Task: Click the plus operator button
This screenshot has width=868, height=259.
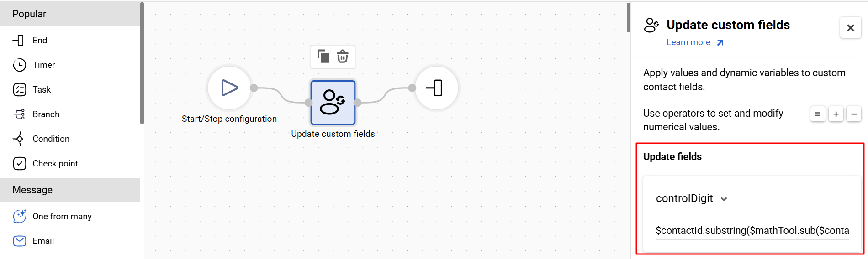Action: 836,114
